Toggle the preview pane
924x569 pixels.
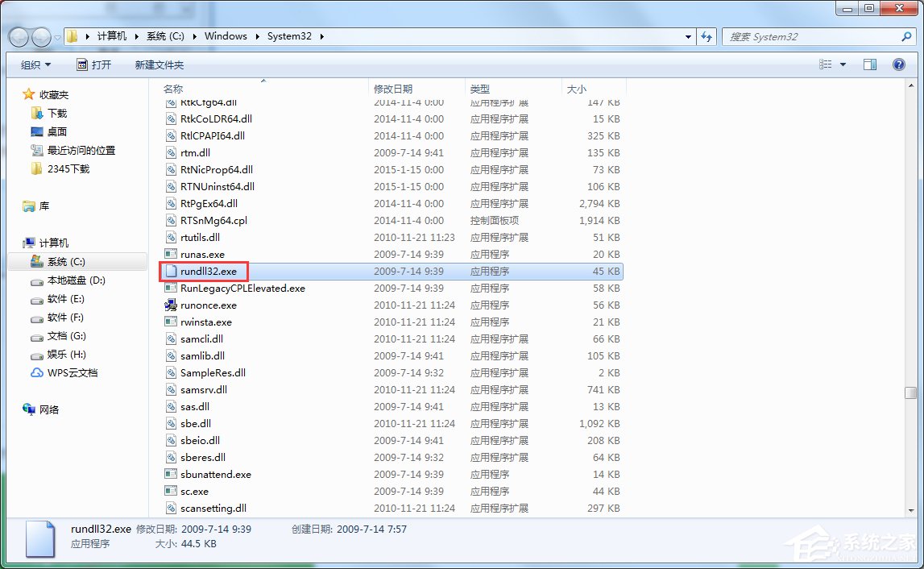click(869, 64)
